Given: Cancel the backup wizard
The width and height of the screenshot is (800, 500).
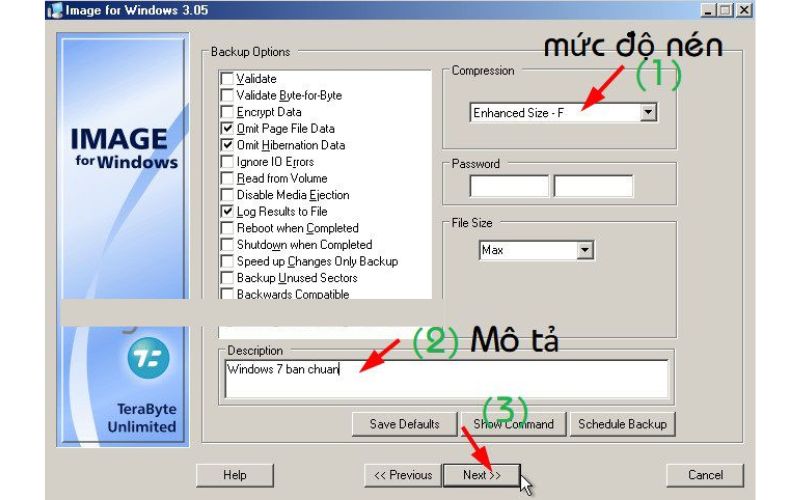Looking at the screenshot, I should (x=705, y=475).
